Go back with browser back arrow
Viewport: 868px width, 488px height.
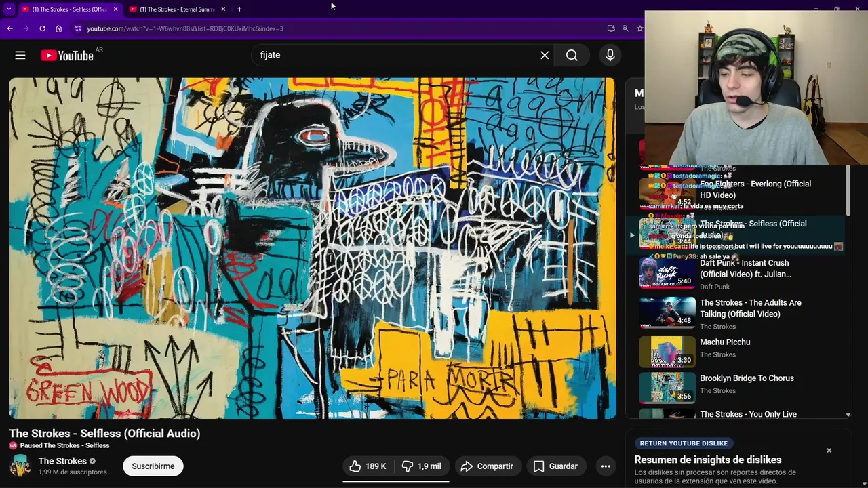(x=9, y=28)
